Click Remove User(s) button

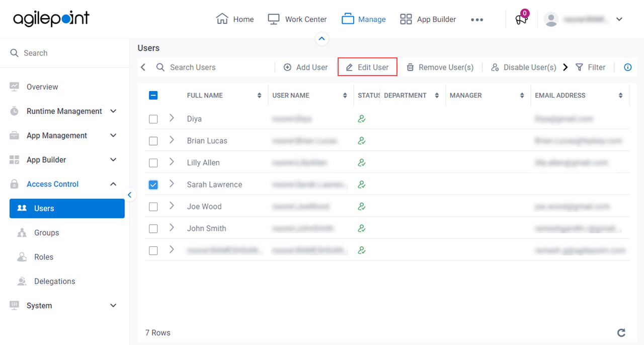click(440, 67)
